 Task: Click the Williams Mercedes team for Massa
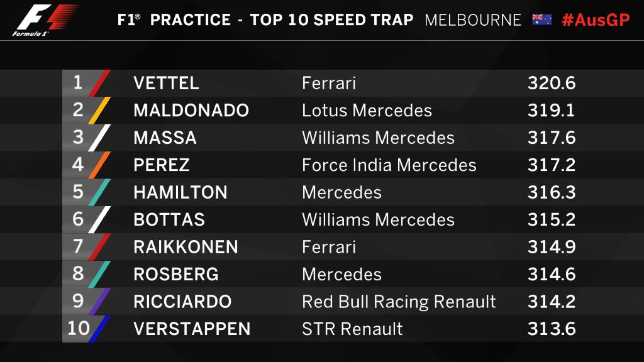(378, 138)
